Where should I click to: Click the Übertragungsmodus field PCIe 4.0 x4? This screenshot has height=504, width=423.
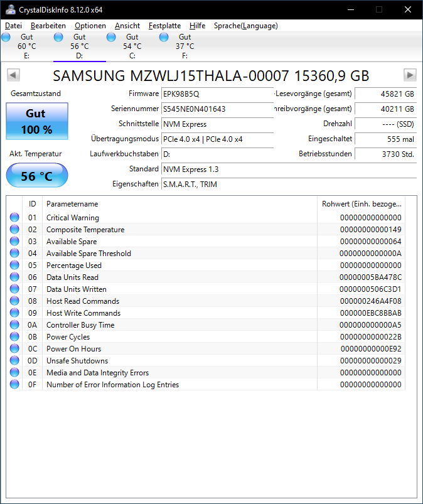tap(217, 139)
